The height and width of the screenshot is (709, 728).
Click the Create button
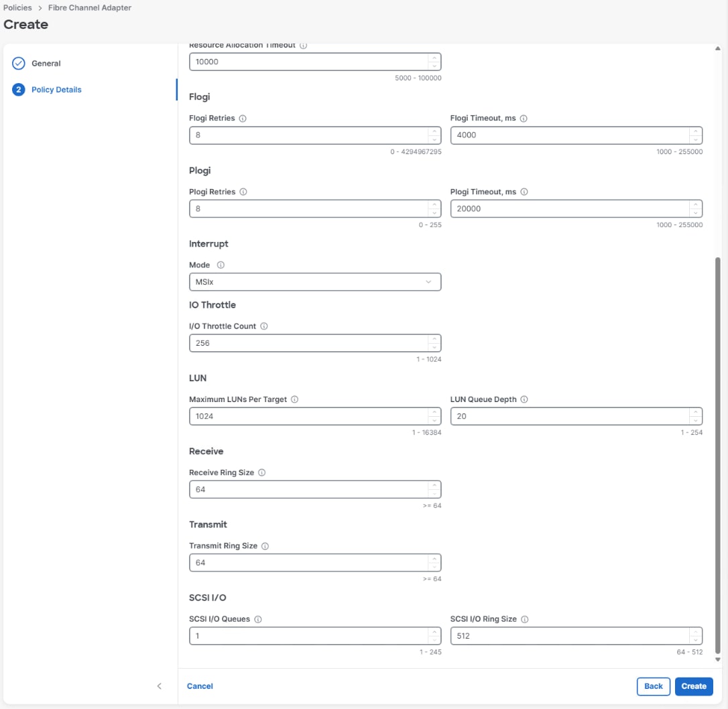pos(694,686)
